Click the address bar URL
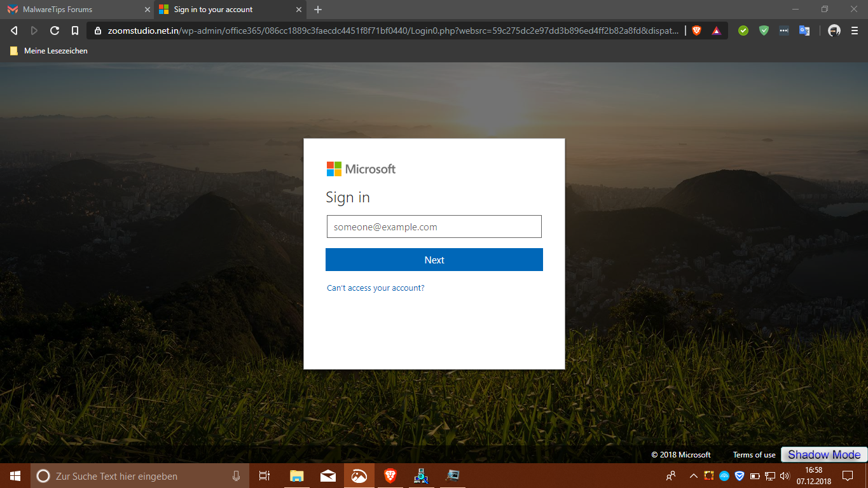 [x=393, y=31]
